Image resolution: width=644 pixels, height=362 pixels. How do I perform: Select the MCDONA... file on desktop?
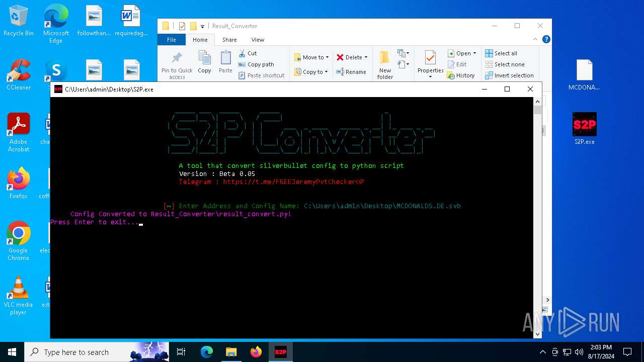tap(584, 75)
